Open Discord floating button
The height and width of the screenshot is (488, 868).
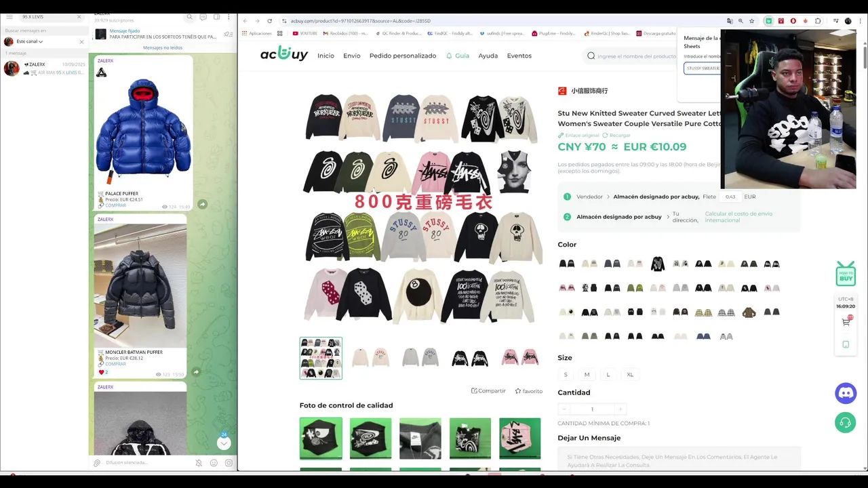point(845,393)
